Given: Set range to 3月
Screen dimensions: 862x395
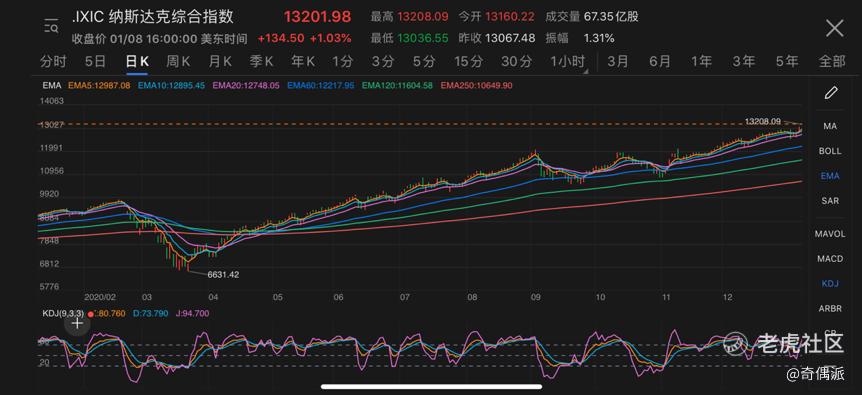Looking at the screenshot, I should click(618, 62).
